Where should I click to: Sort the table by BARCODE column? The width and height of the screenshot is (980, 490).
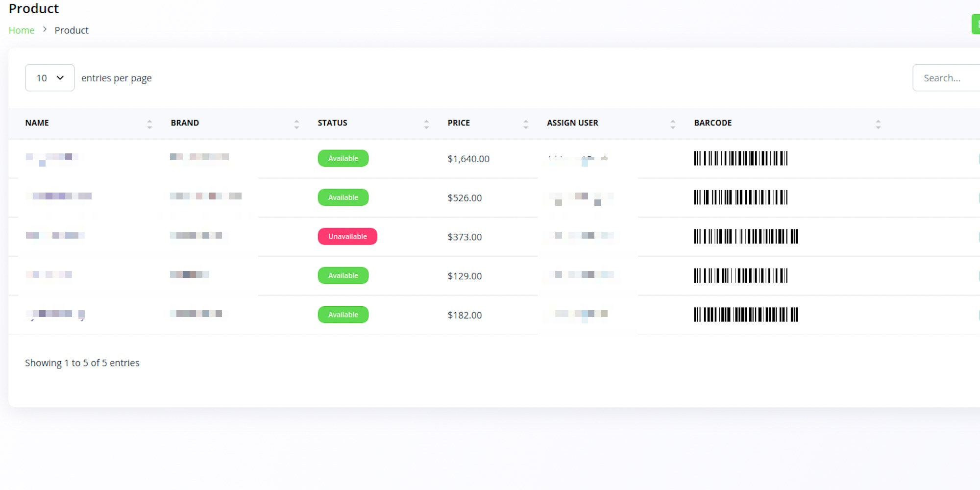point(878,124)
